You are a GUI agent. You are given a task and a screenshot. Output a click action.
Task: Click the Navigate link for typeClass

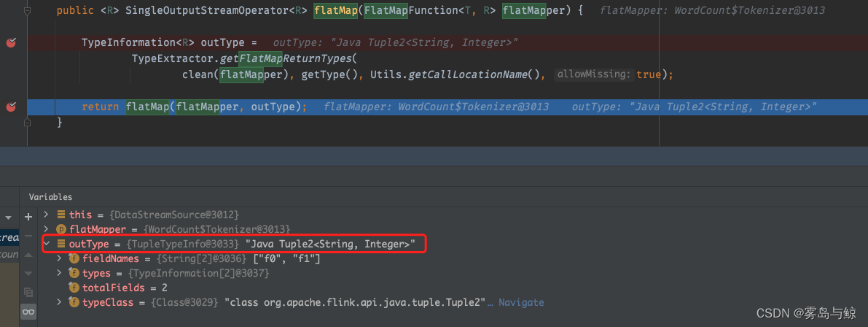click(522, 303)
